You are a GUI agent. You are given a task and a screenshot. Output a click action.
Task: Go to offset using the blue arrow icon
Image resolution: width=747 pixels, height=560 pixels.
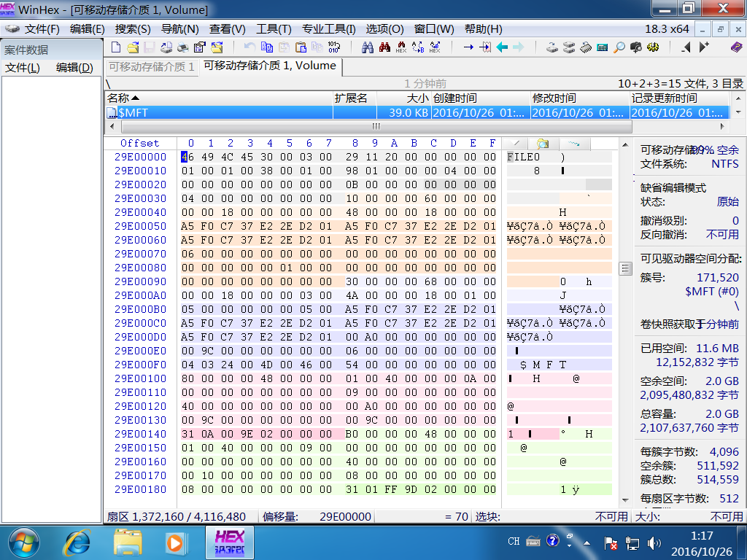pyautogui.click(x=468, y=47)
